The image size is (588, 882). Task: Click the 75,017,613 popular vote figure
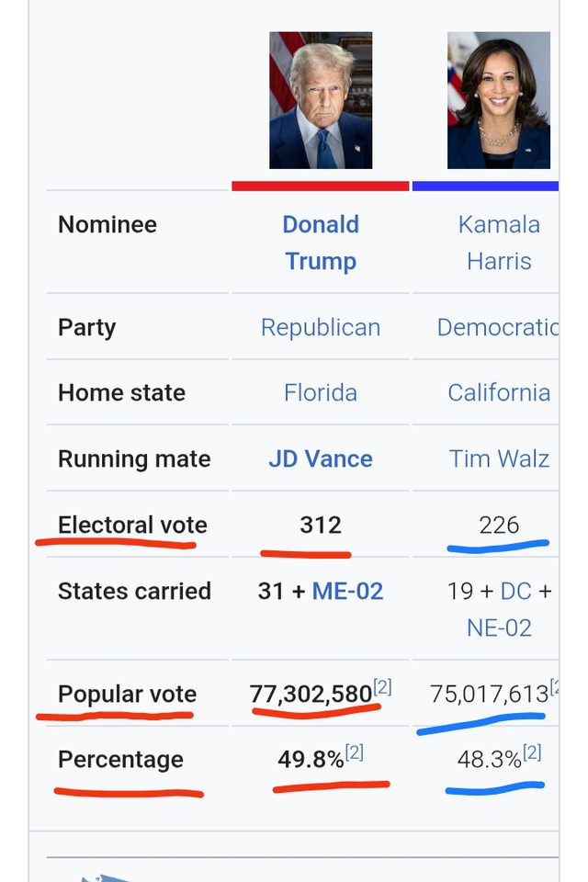(x=489, y=695)
